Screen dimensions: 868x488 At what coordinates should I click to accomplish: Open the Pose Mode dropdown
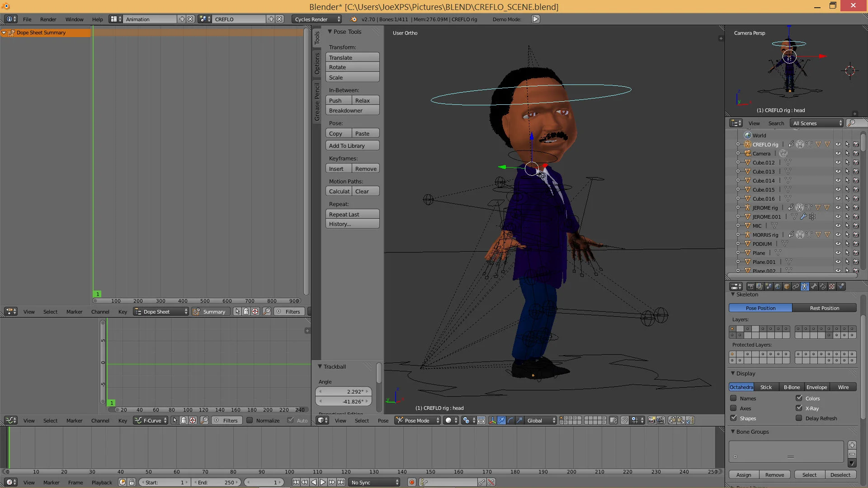click(x=418, y=421)
